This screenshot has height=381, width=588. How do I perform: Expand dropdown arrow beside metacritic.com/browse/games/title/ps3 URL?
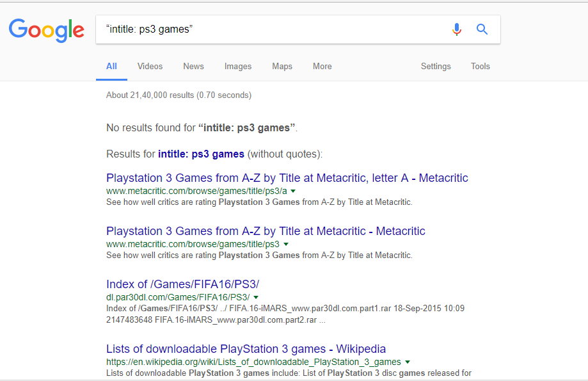286,245
